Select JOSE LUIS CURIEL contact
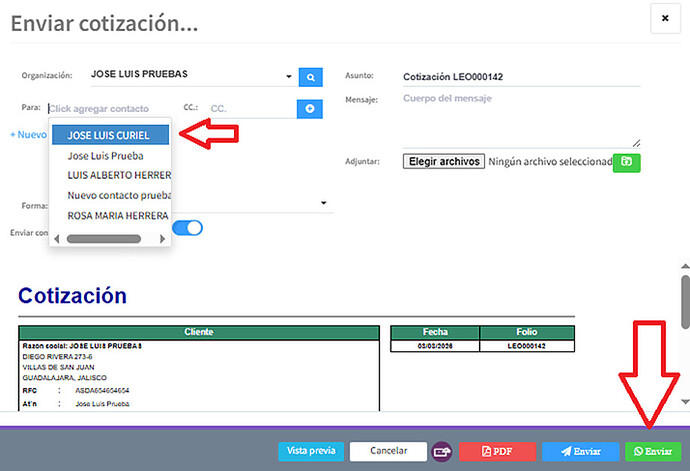The image size is (690, 471). tap(110, 136)
